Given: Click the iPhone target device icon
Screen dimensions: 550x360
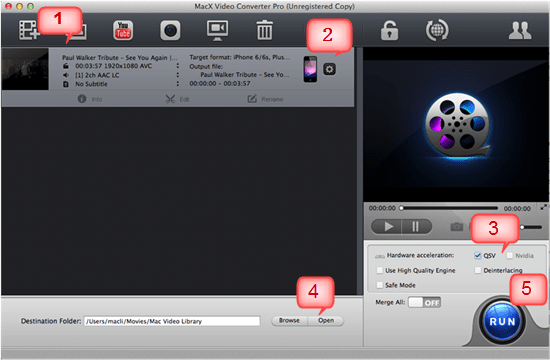Looking at the screenshot, I should (310, 69).
